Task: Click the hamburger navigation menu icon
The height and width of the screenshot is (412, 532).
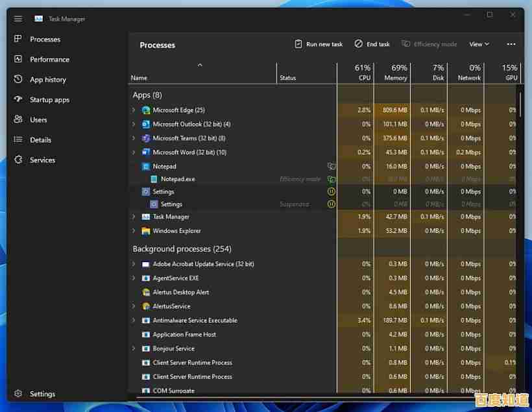Action: [x=18, y=18]
